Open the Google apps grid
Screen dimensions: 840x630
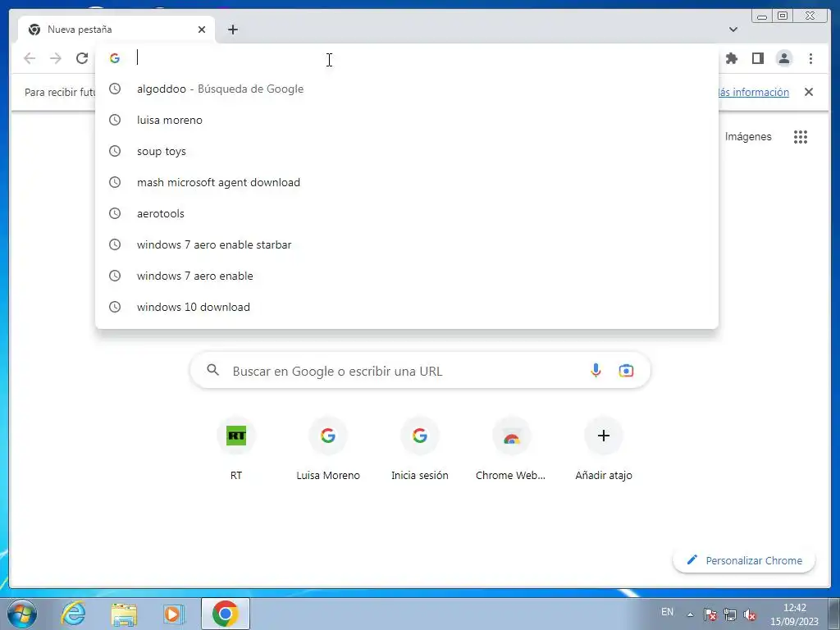(801, 137)
